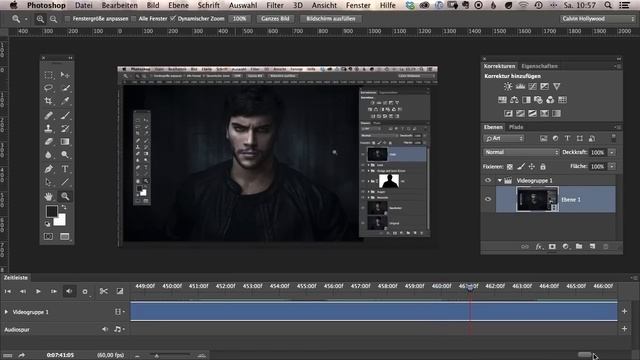Add a Channel Mixer adjustment
Image resolution: width=640 pixels, height=360 pixels.
pyautogui.click(x=550, y=100)
